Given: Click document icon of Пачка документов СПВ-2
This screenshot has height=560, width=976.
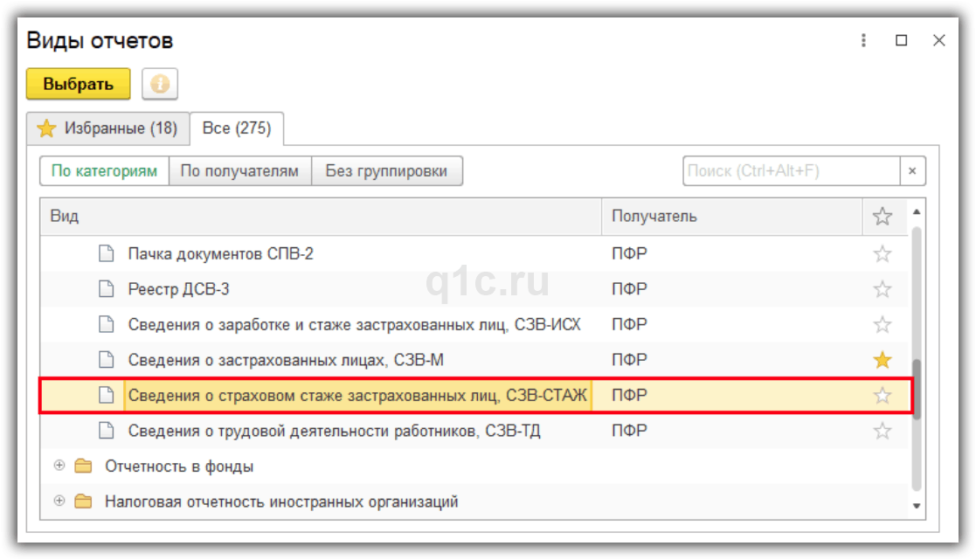Looking at the screenshot, I should pyautogui.click(x=107, y=253).
